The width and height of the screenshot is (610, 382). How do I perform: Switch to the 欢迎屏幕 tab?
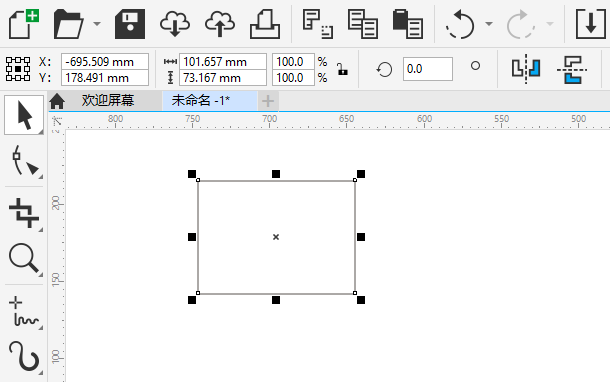[x=108, y=101]
